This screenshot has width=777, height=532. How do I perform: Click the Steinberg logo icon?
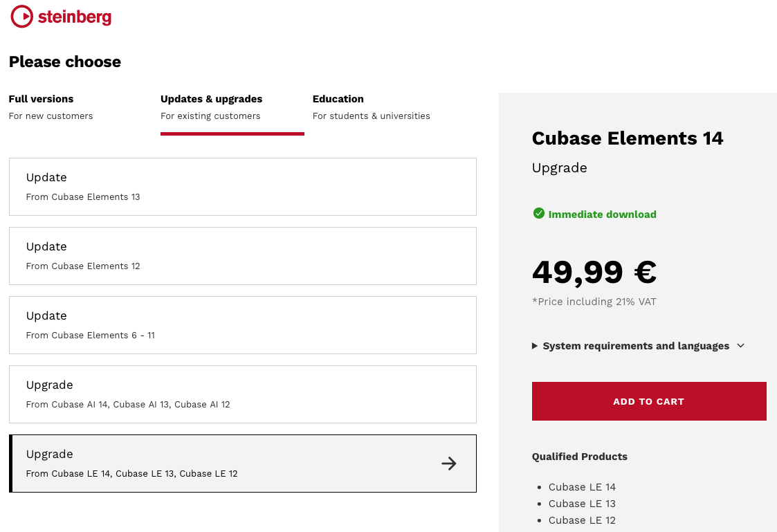[22, 16]
